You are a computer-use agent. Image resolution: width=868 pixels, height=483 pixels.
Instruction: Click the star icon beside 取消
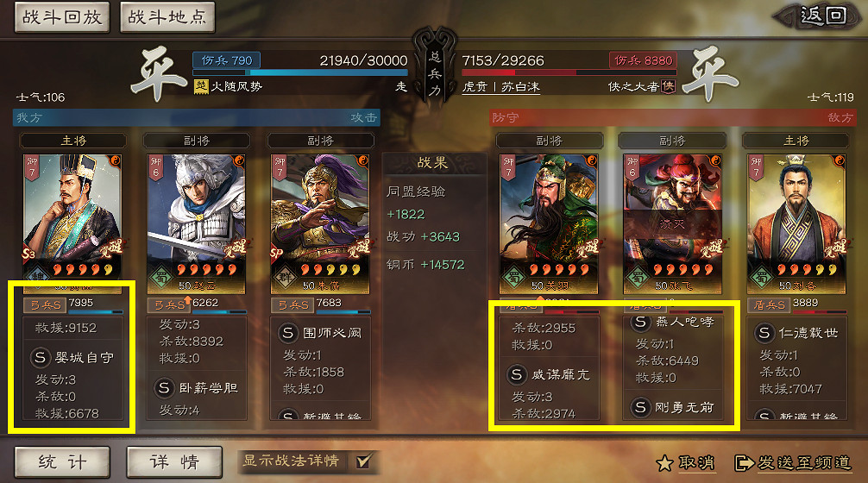664,463
